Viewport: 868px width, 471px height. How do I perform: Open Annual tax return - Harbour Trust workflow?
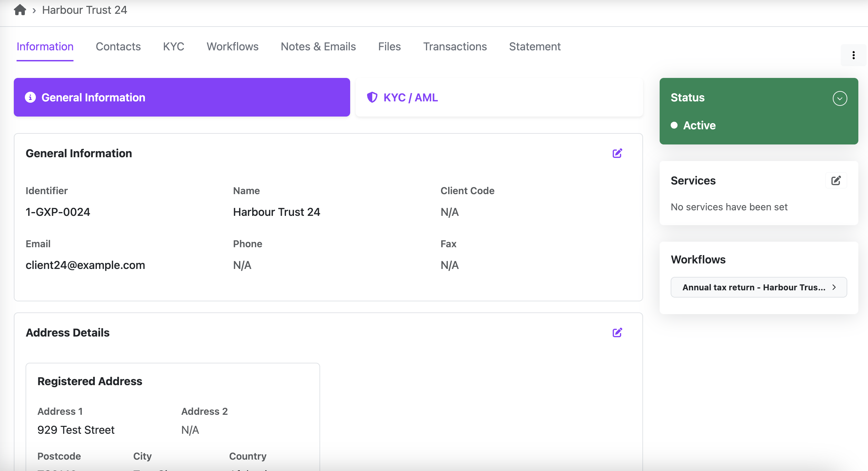click(x=759, y=287)
